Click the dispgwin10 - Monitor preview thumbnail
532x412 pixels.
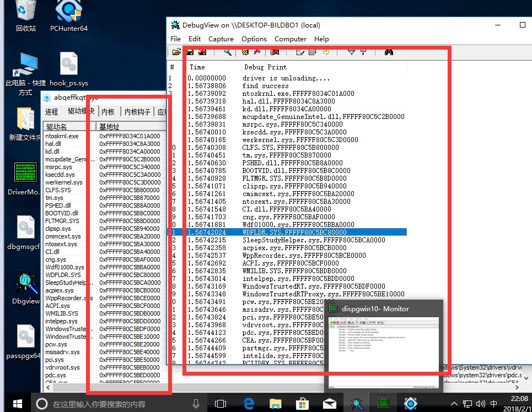tap(384, 346)
